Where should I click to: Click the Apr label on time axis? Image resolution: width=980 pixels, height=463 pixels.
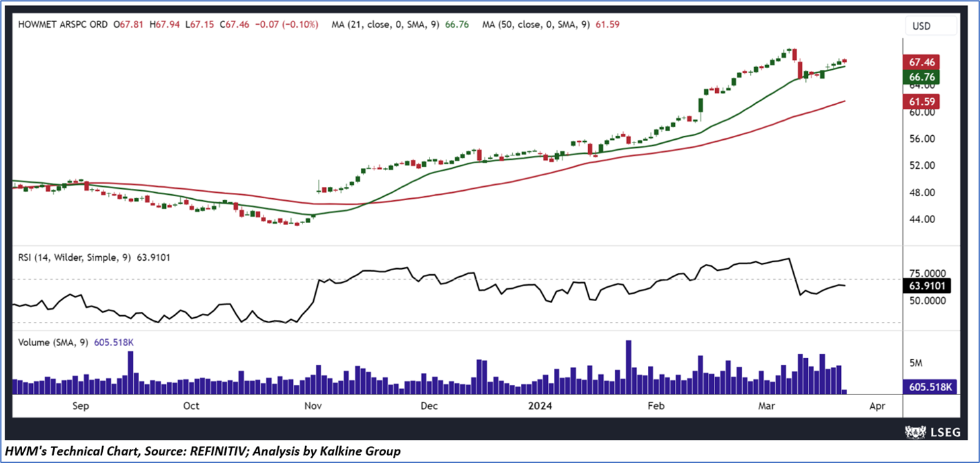[x=876, y=406]
